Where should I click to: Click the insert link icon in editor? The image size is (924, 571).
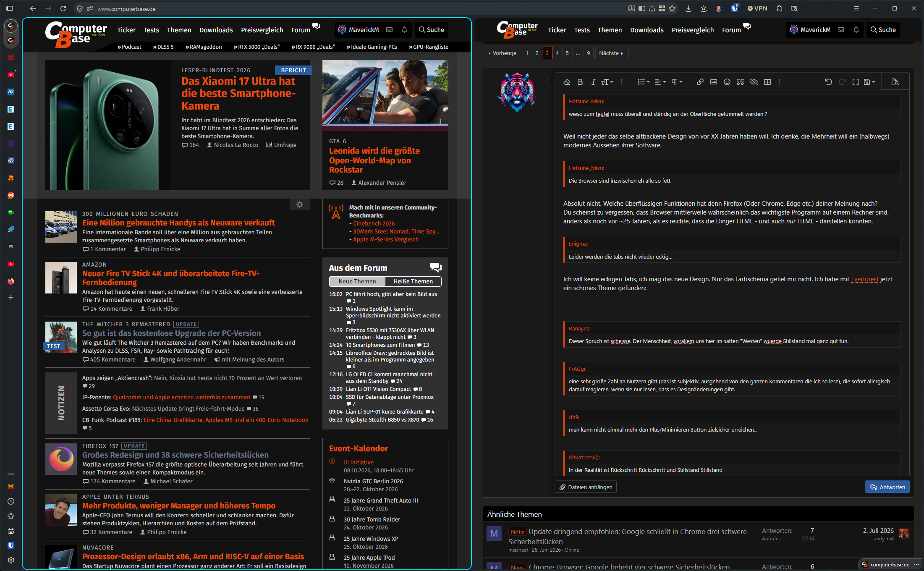point(700,82)
